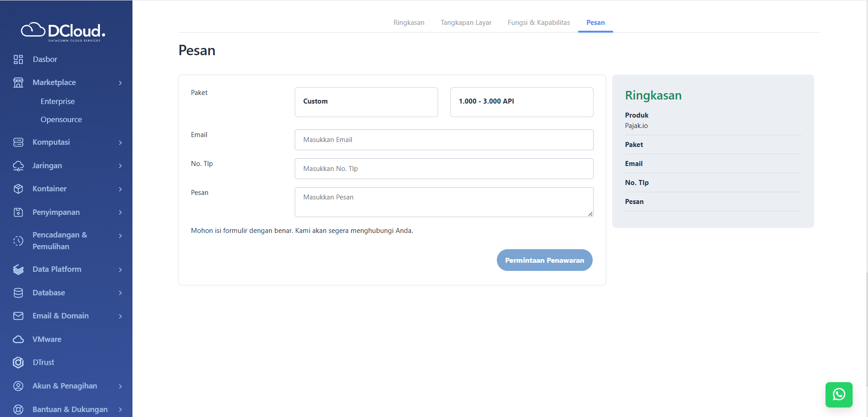The image size is (868, 417).
Task: Click the Marketplace storefront icon
Action: click(x=18, y=82)
